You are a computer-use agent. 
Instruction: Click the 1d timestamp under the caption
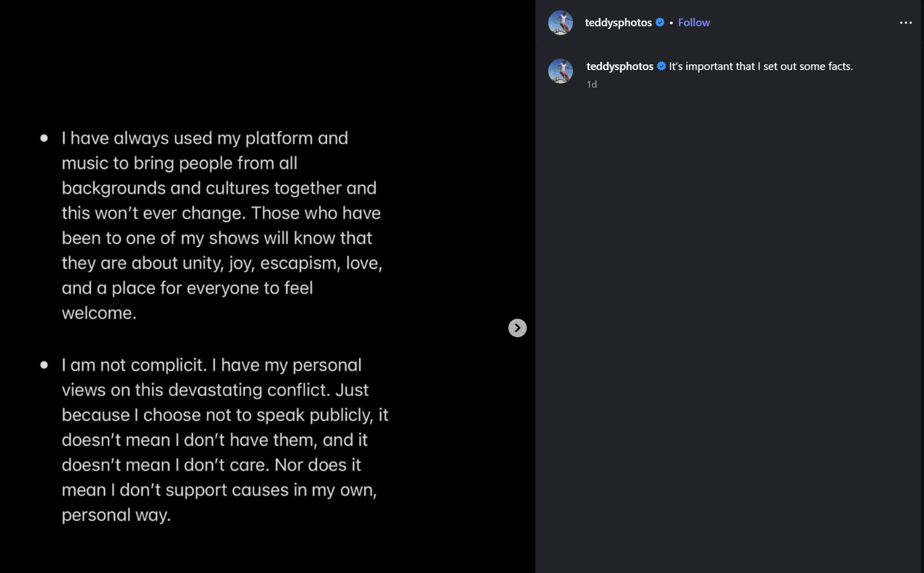[x=591, y=84]
